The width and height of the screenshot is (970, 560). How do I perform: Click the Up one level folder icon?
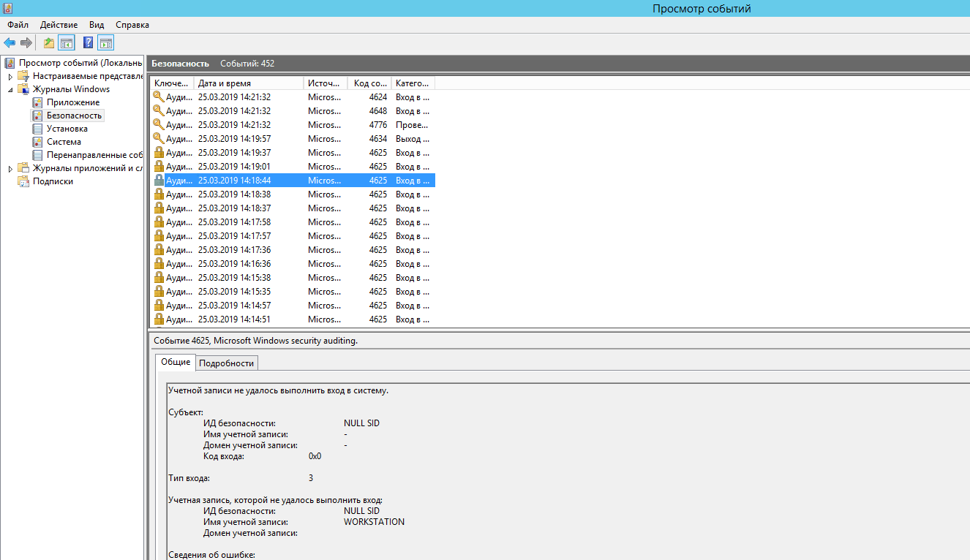coord(49,42)
